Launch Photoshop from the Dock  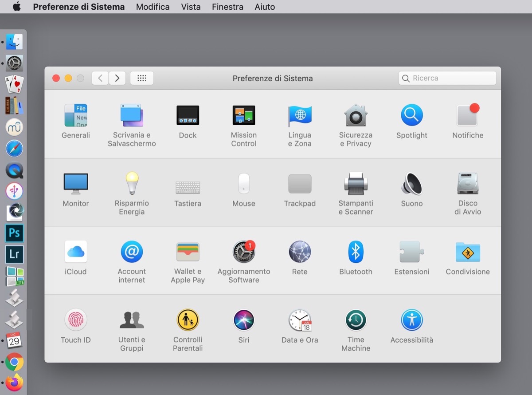pos(14,233)
